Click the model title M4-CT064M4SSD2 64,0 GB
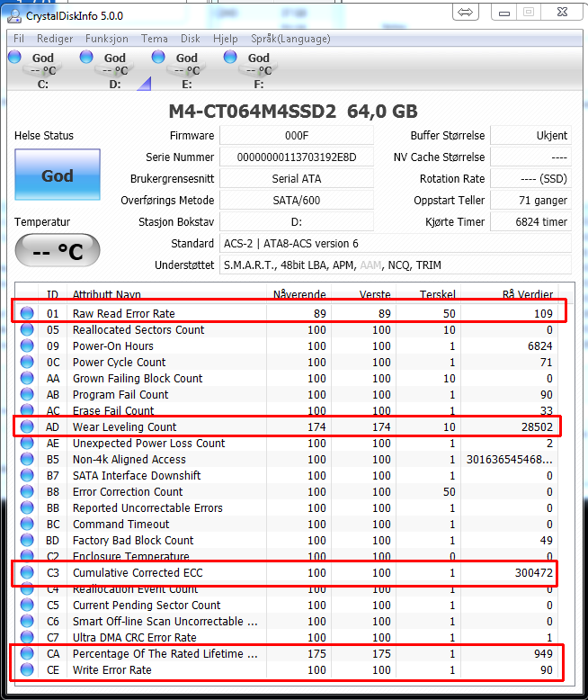 293,112
